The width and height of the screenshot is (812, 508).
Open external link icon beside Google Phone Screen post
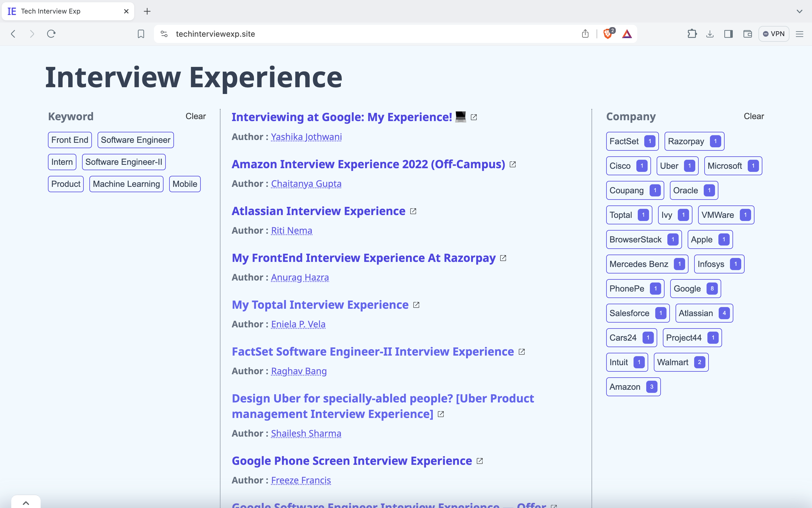[x=480, y=461]
